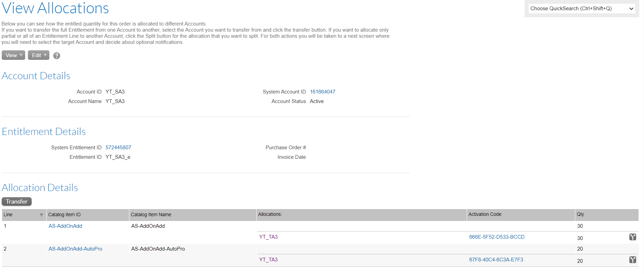Click the Invoice Date label
644x274 pixels.
pos(291,157)
